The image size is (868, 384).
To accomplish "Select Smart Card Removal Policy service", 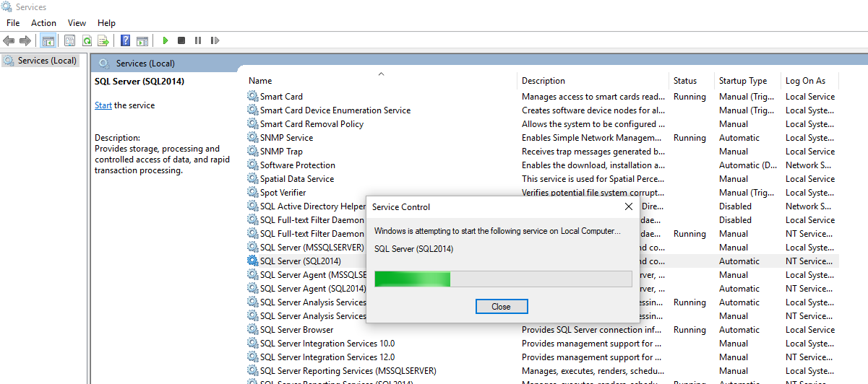I will click(x=311, y=124).
